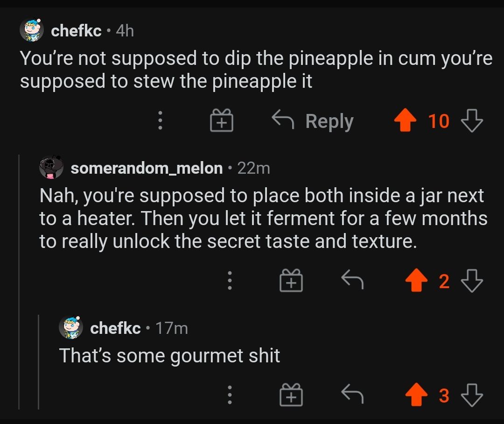Downvote the bottom reply by chefkc
Screen dimensions: 504x424
[x=472, y=394]
